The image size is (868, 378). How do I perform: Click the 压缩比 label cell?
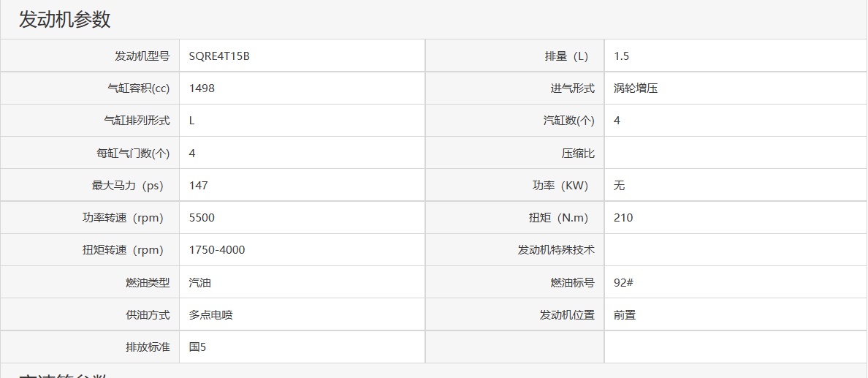pyautogui.click(x=577, y=153)
